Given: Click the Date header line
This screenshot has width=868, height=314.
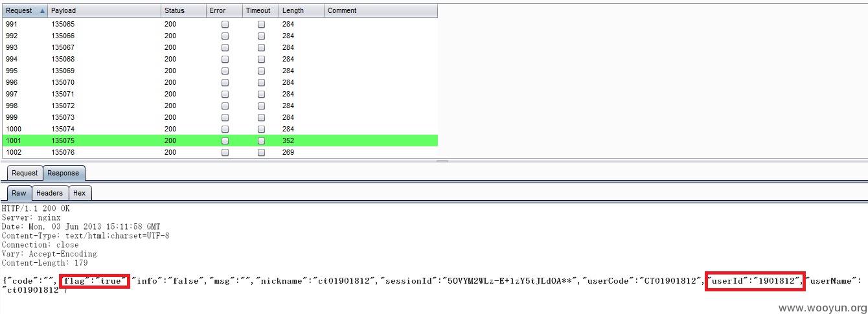Looking at the screenshot, I should pyautogui.click(x=81, y=227).
